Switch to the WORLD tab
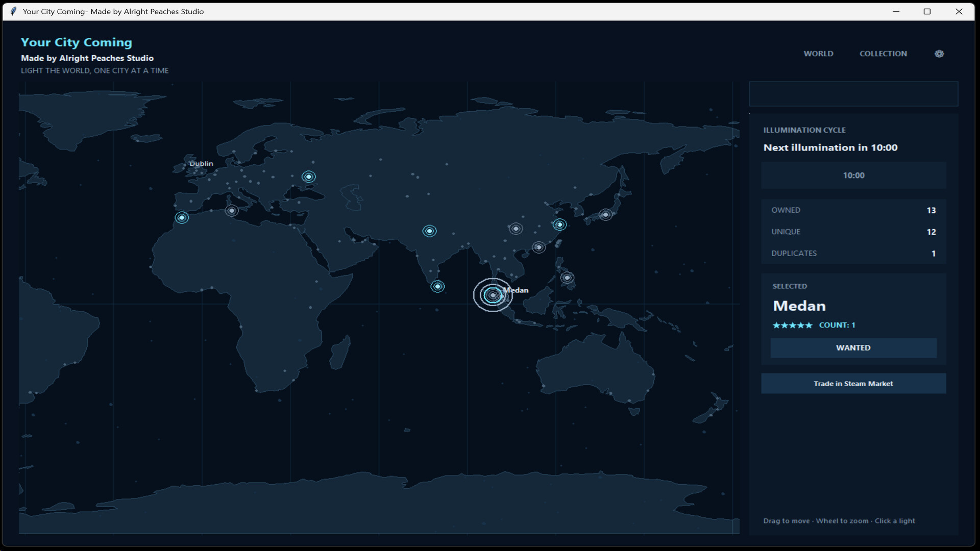Viewport: 980px width, 551px height. tap(818, 54)
